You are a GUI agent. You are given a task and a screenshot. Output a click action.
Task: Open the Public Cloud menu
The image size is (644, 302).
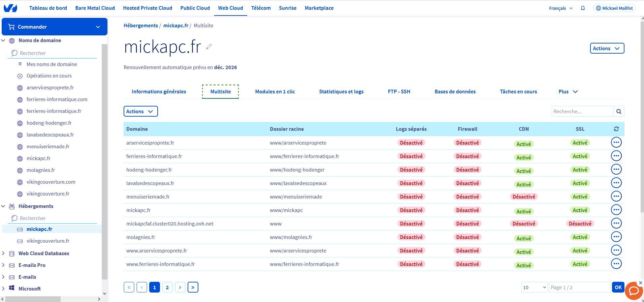(x=195, y=8)
